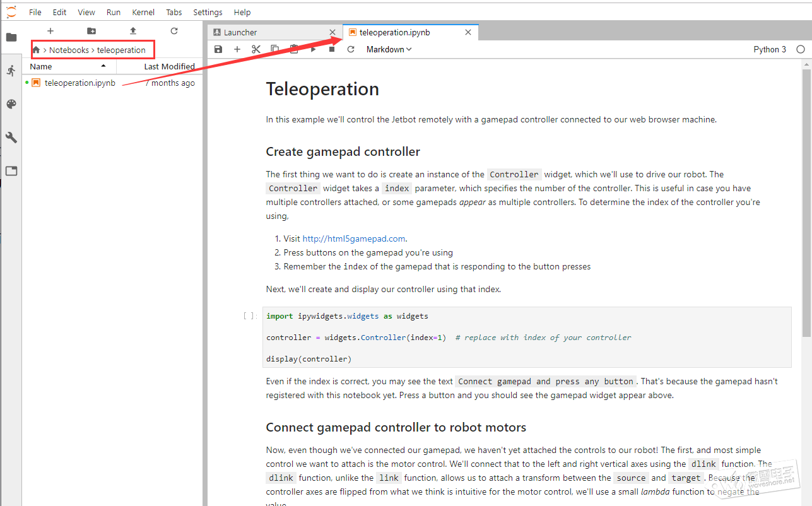Open the Running Terminals and Kernels sidebar
The width and height of the screenshot is (812, 506).
click(11, 71)
